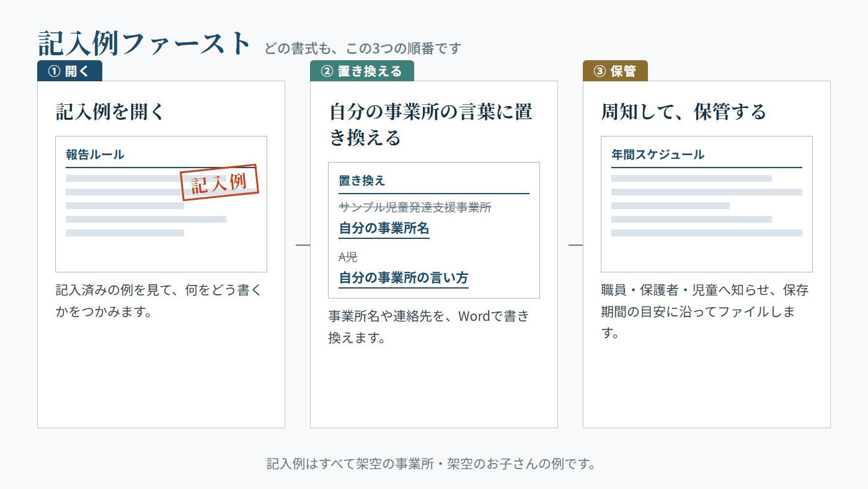Click the red 記入例 stamp
This screenshot has height=489, width=868.
coord(219,182)
